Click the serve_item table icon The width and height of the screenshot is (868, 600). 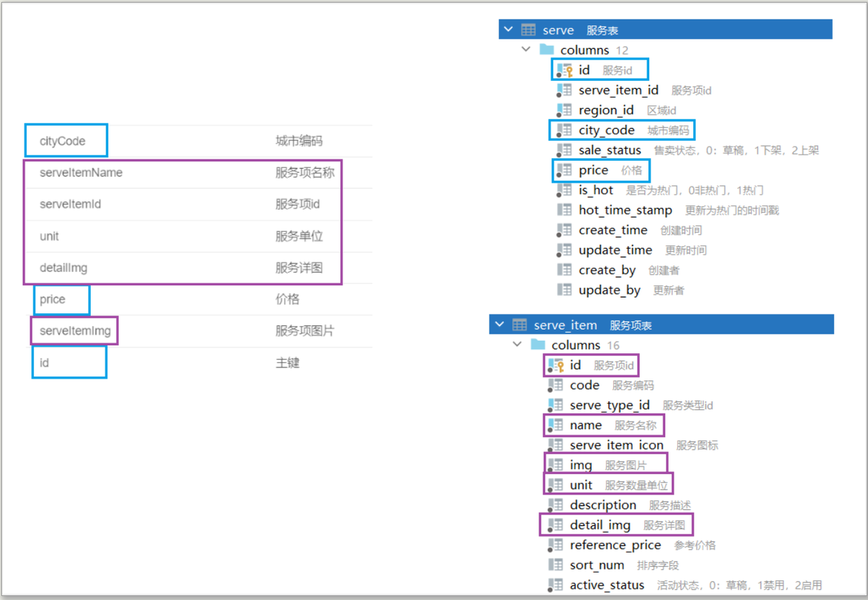pyautogui.click(x=519, y=325)
